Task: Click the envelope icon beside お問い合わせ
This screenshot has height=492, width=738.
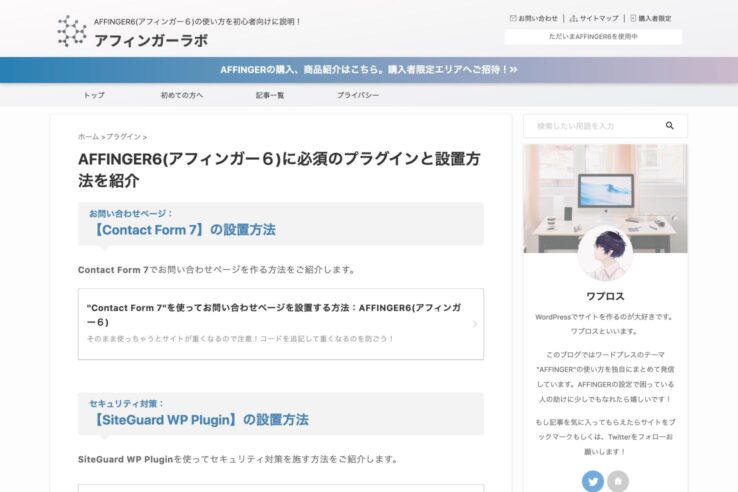Action: click(x=513, y=18)
